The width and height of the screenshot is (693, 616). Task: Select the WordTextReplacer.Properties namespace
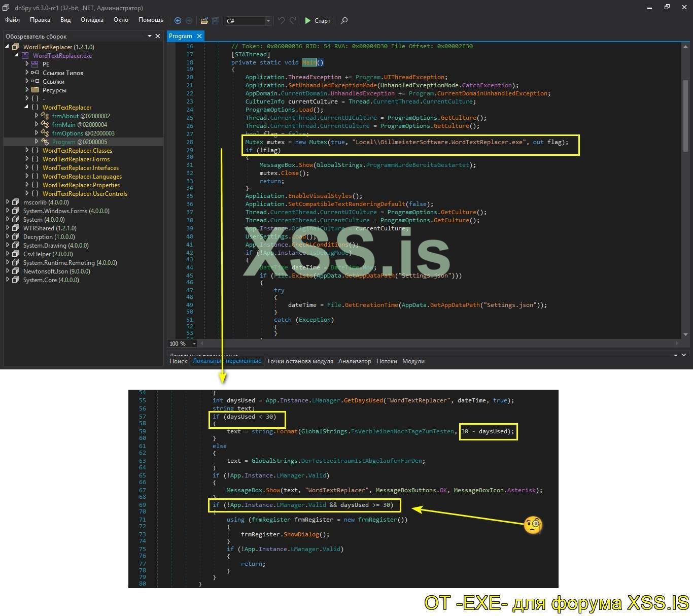[81, 185]
